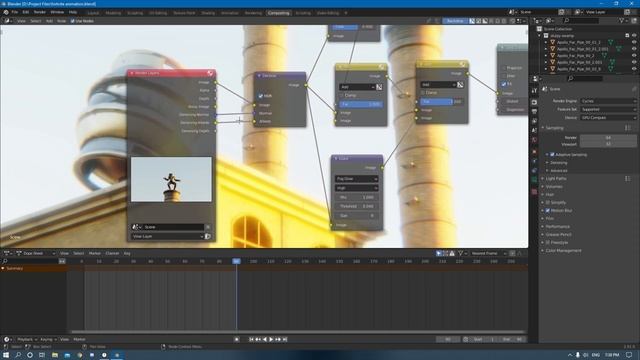Click the Play animation button
This screenshot has height=360, width=640.
tap(271, 339)
